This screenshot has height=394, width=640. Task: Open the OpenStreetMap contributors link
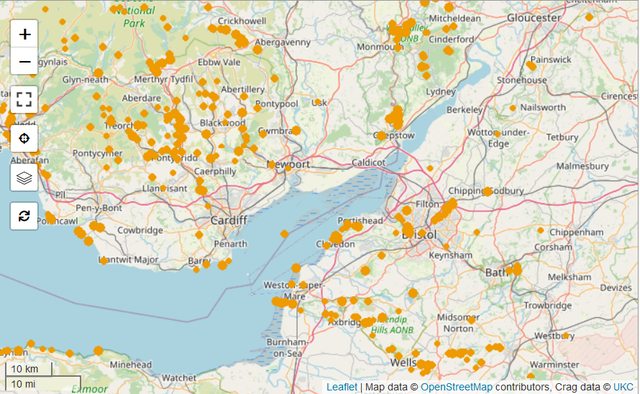(456, 387)
